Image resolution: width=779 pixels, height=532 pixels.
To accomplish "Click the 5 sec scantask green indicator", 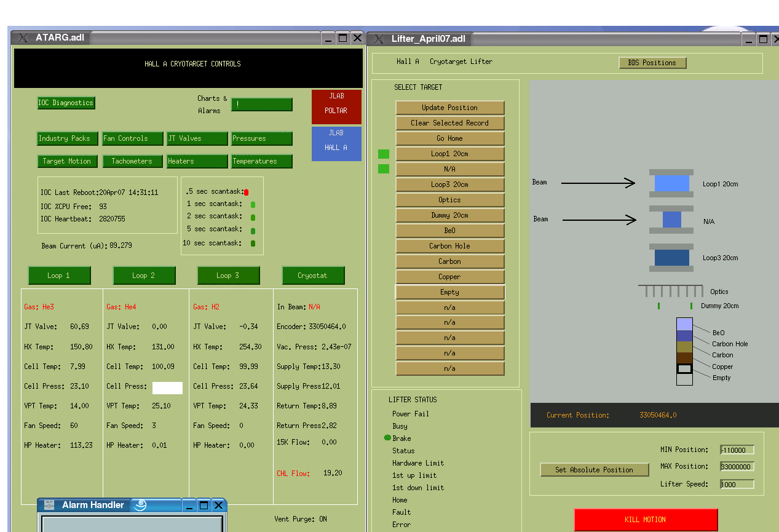I will tap(253, 231).
